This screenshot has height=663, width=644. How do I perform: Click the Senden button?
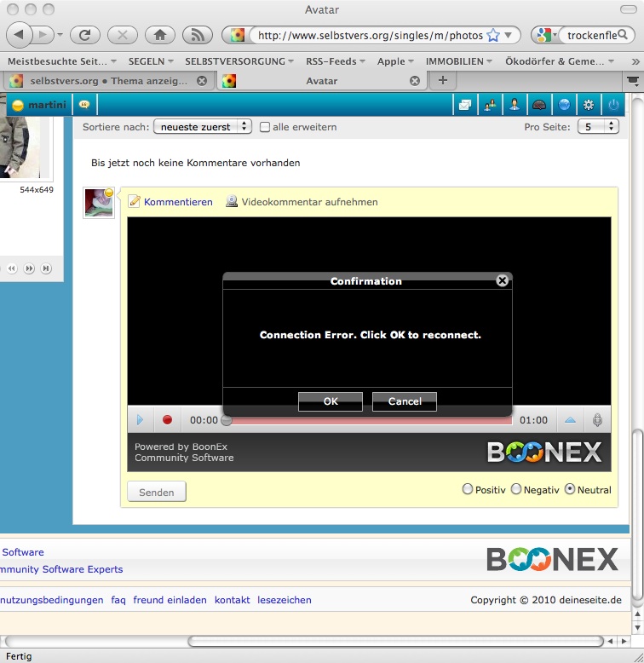(x=157, y=492)
